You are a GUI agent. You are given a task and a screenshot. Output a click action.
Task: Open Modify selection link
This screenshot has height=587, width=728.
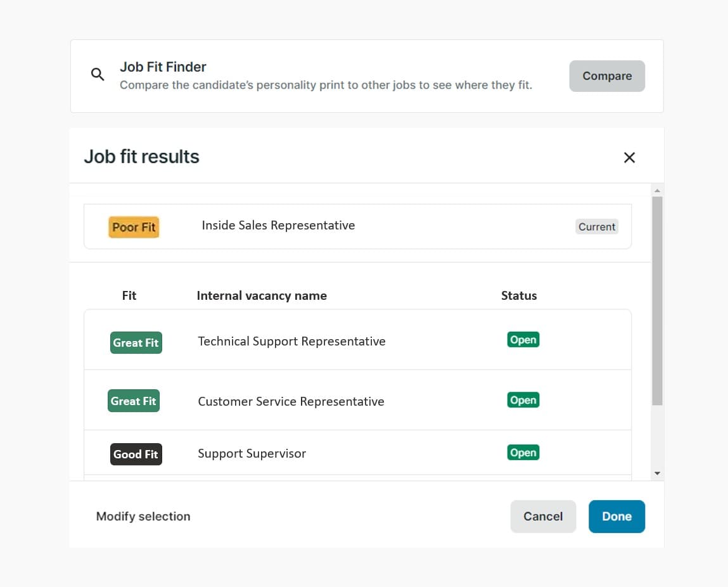143,516
